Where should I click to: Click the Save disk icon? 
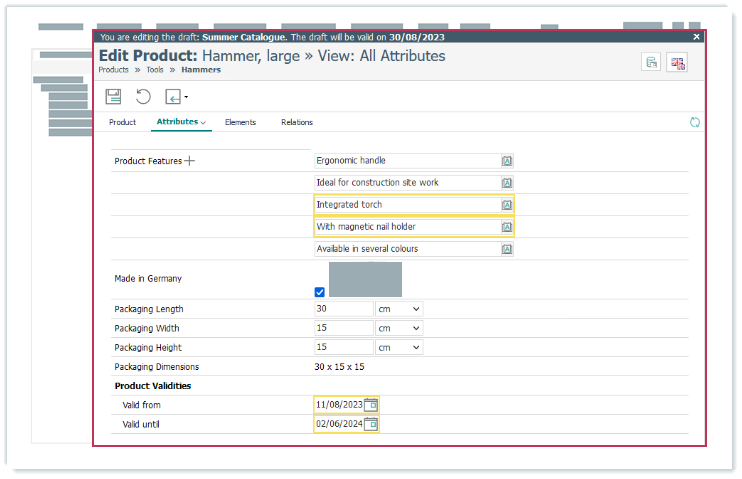[113, 97]
